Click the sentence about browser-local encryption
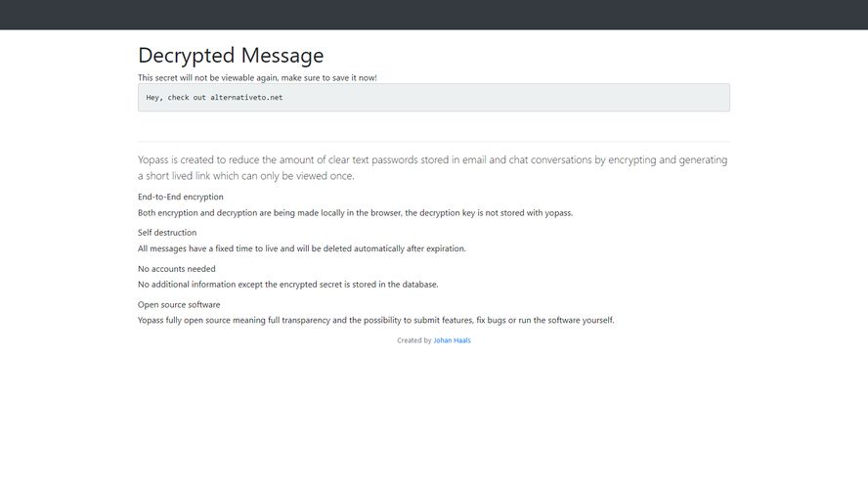Viewport: 868px width, 489px height. pyautogui.click(x=355, y=213)
